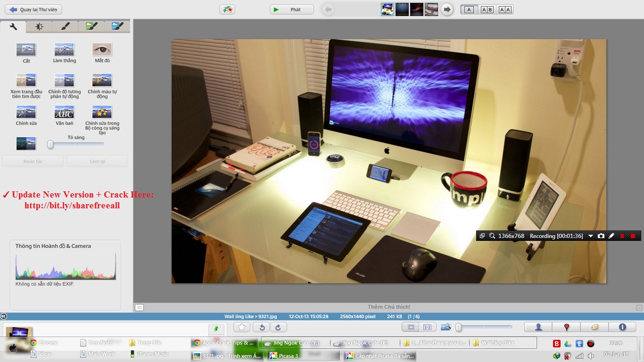644x362 pixels.
Task: Show photo at 1:1 actual size
Action: 428,327
